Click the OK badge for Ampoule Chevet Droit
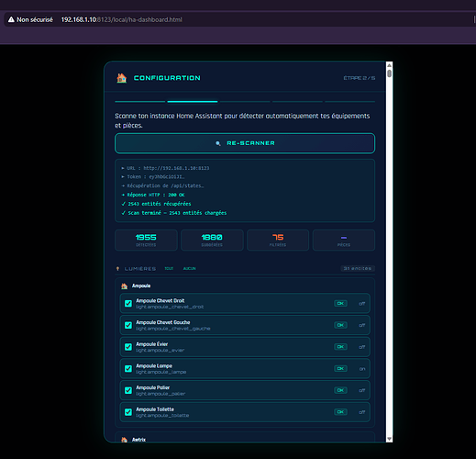Screen dimensions: 476x459 tap(340, 303)
